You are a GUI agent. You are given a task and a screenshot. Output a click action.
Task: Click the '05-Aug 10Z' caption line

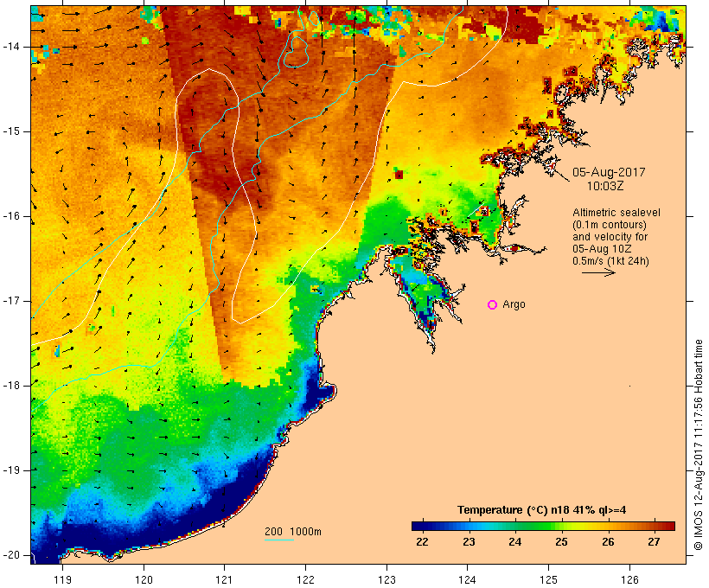pos(602,249)
